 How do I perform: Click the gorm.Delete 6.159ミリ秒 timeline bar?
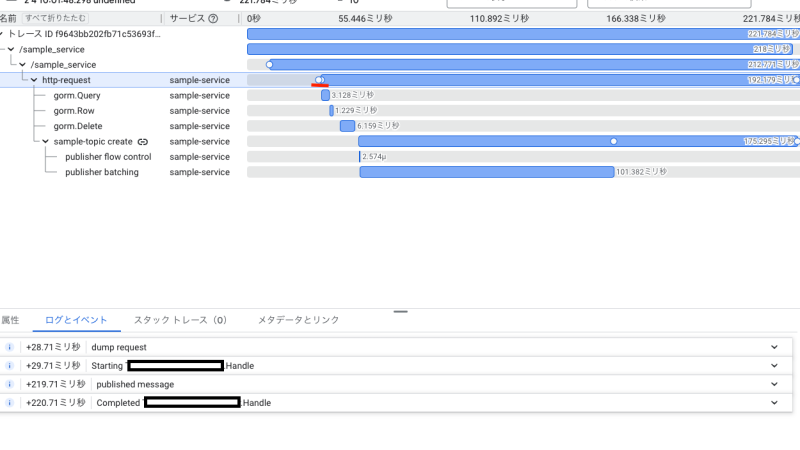coord(347,126)
